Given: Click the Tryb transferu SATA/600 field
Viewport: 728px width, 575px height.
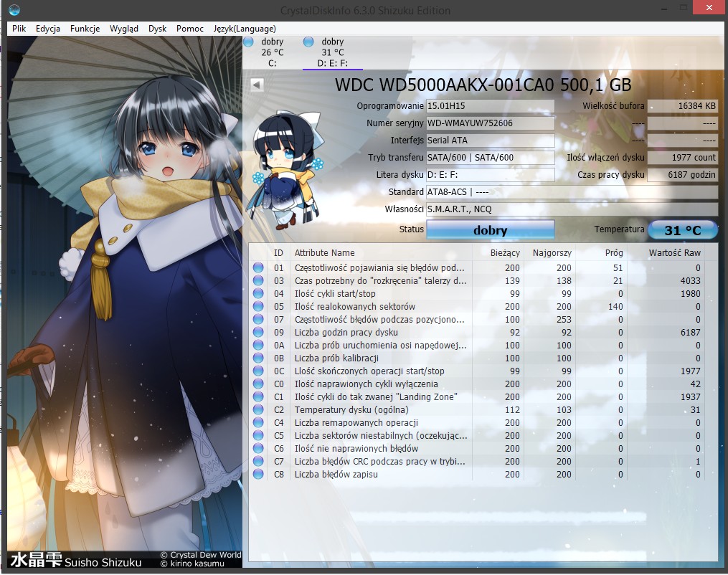Looking at the screenshot, I should point(491,157).
